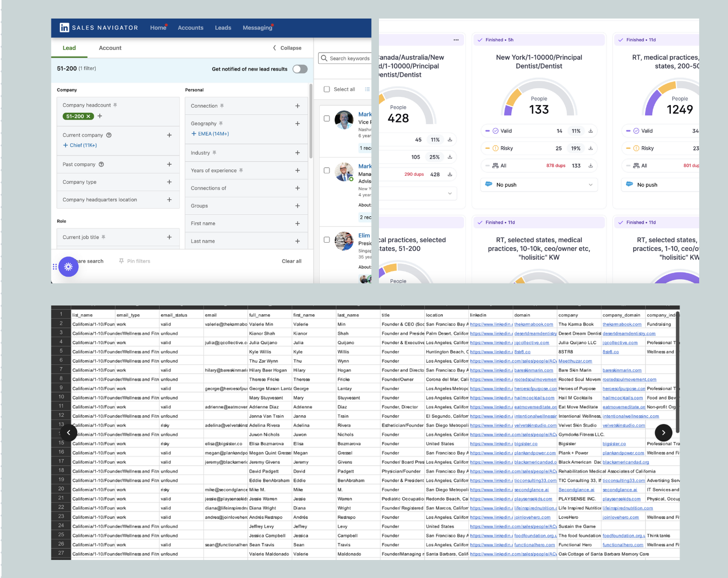
Task: Open the Leads menu in the navbar
Action: (223, 28)
